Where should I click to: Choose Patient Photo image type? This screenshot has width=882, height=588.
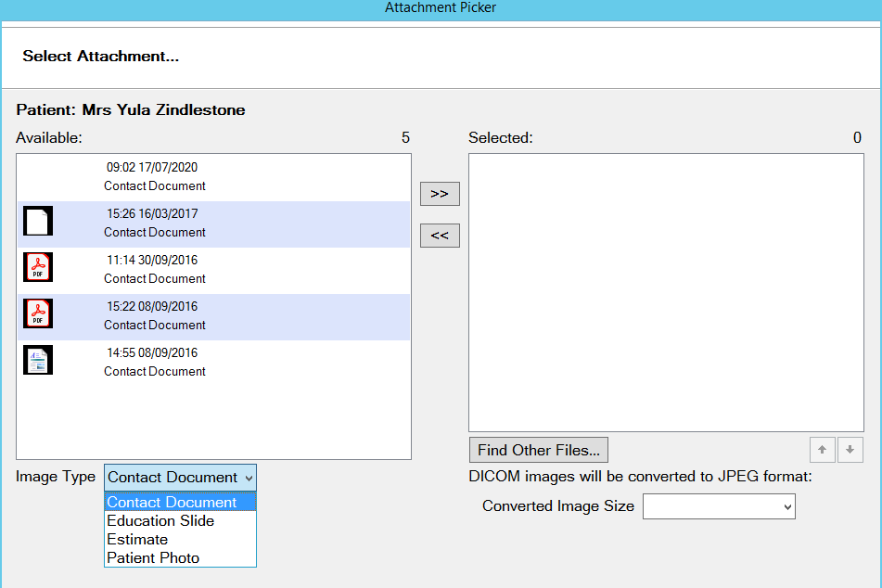pyautogui.click(x=180, y=557)
